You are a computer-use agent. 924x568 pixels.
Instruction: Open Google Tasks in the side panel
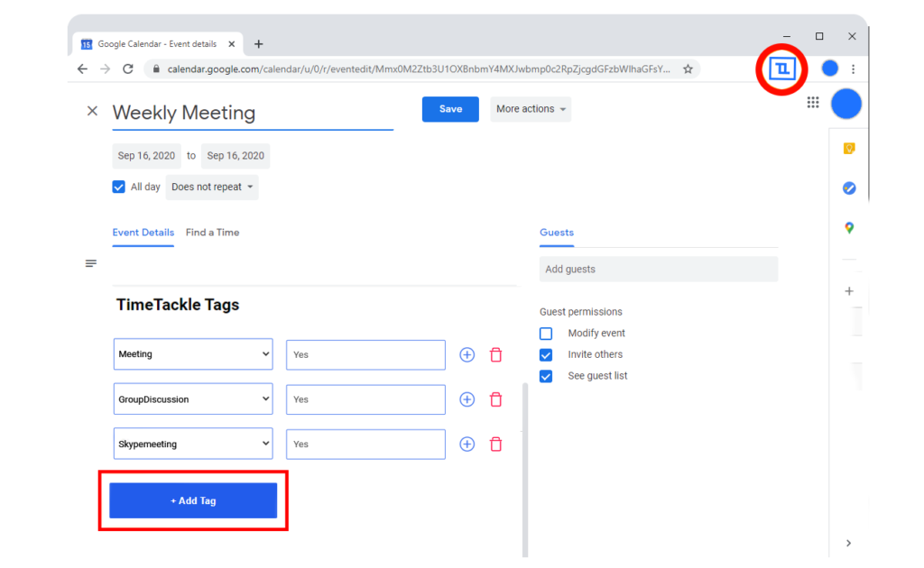coord(849,188)
